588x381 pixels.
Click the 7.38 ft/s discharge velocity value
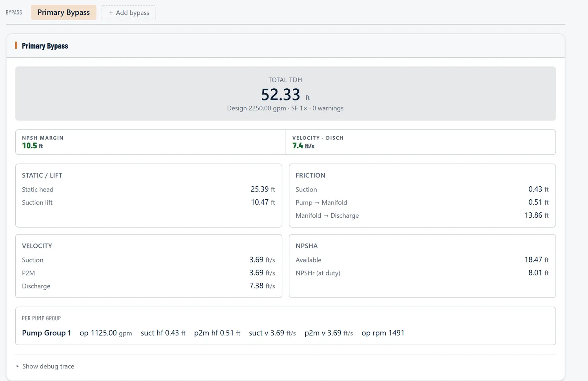click(x=262, y=286)
